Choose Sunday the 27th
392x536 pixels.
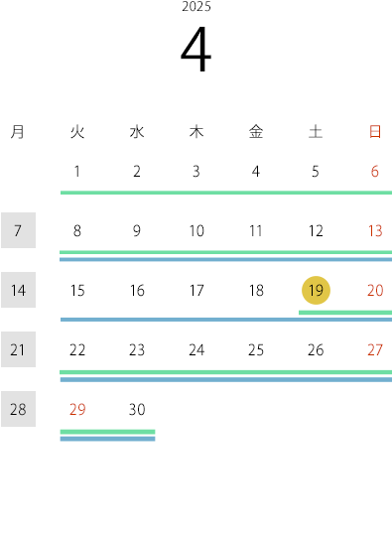(375, 349)
